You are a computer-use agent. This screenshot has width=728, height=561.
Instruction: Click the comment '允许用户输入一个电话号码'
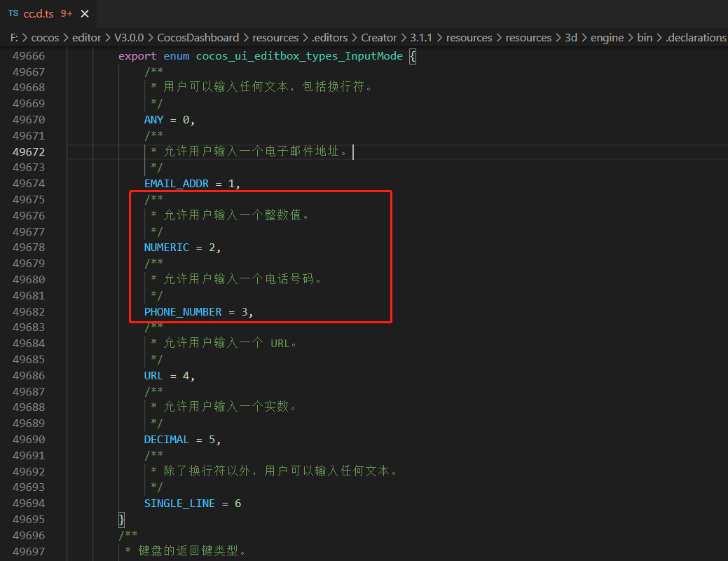point(239,279)
